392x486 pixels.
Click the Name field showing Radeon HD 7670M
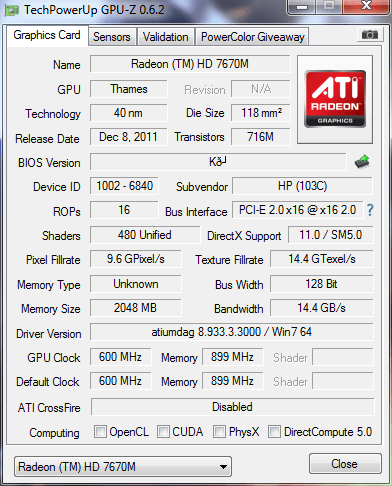[190, 64]
